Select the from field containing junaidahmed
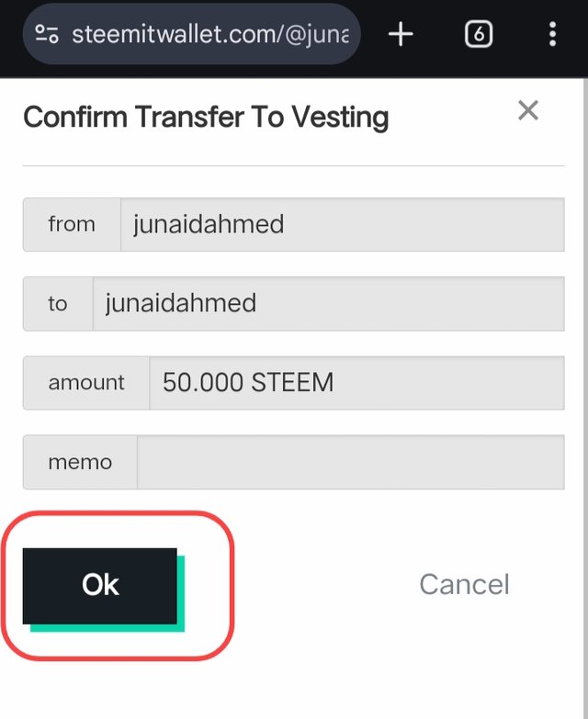 click(342, 225)
